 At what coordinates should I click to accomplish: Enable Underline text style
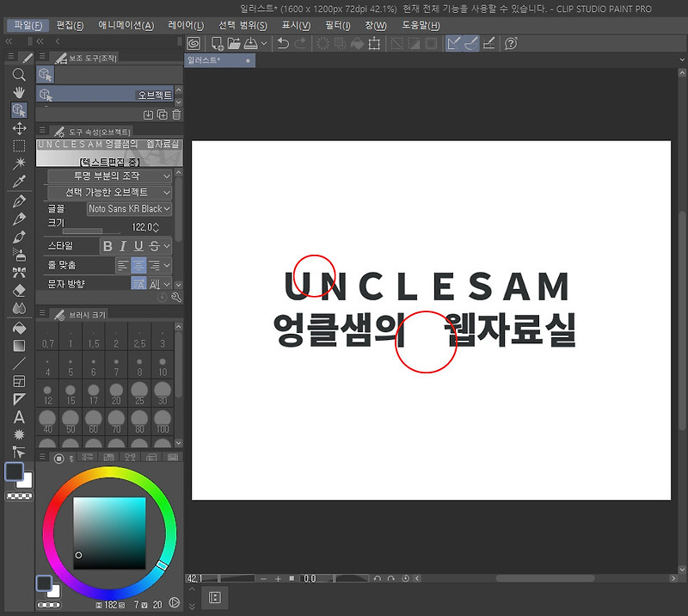click(138, 246)
